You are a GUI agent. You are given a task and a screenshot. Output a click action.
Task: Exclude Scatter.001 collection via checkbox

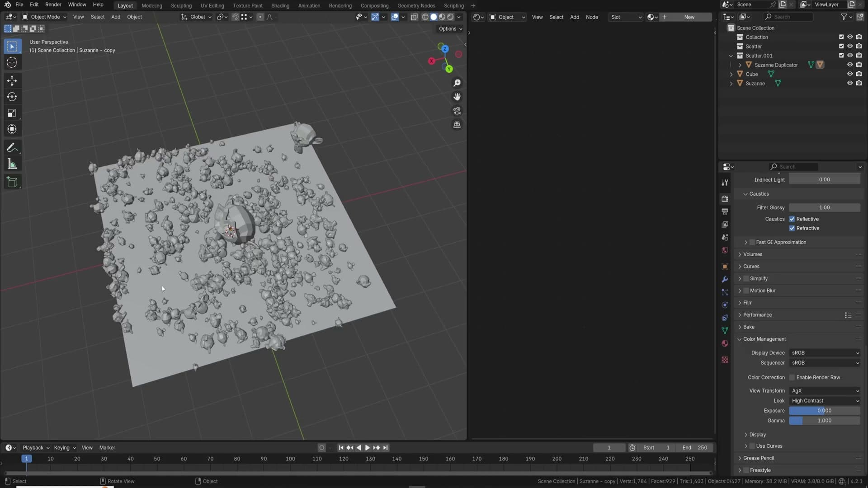pos(841,56)
